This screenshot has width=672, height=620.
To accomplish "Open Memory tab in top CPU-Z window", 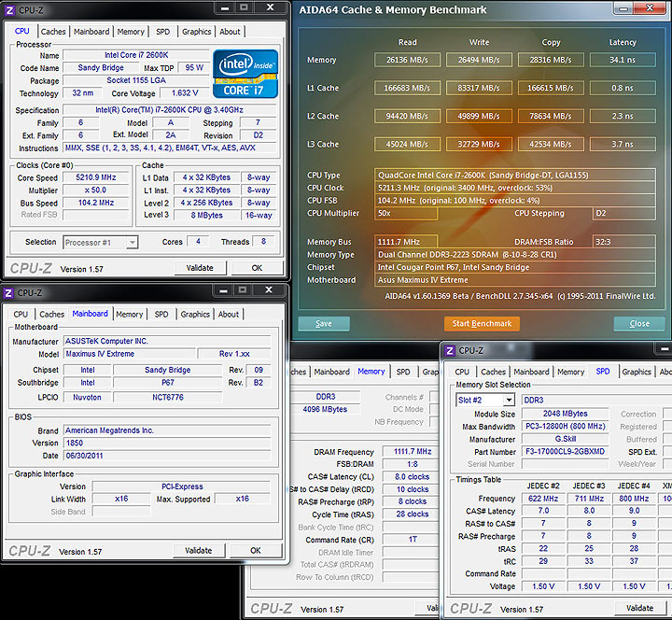I will [131, 32].
